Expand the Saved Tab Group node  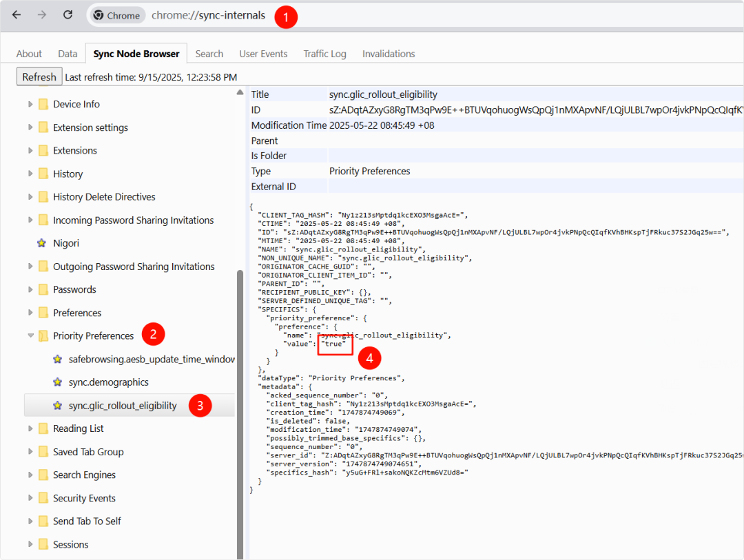[x=30, y=452]
